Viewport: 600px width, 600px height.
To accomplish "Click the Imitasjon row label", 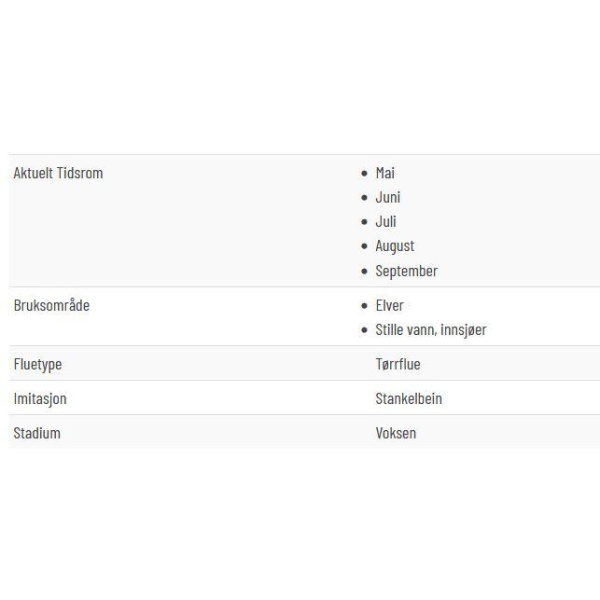I will tap(40, 399).
